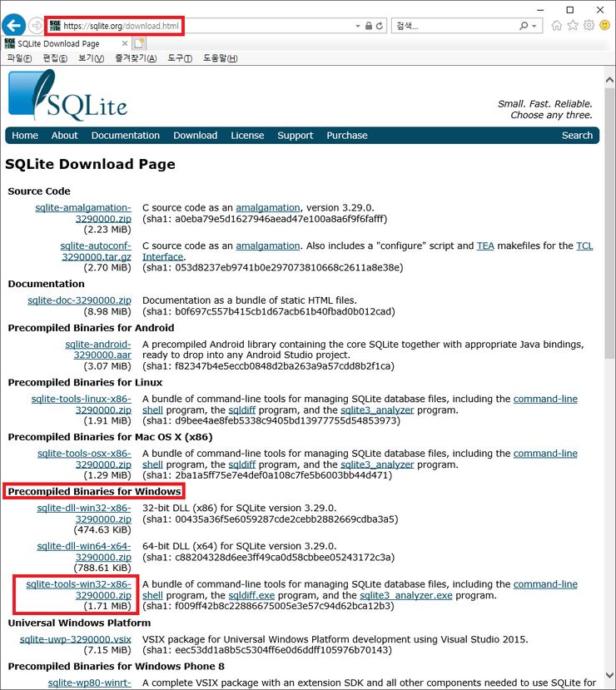Open the Tools gear icon
The width and height of the screenshot is (616, 690).
point(589,26)
